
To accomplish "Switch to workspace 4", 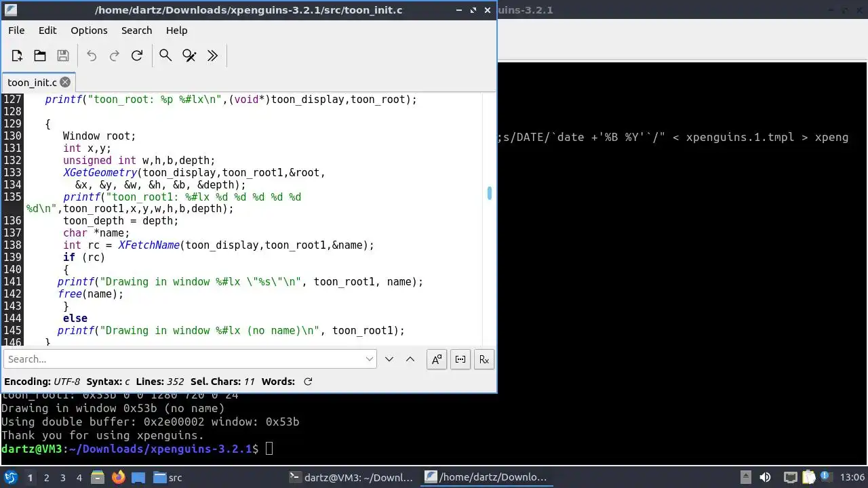I will (x=79, y=478).
